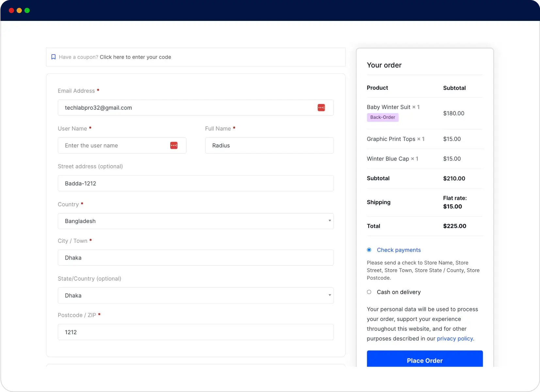Click the Postcode / ZIP field label
Screen dimensions: 540x392
coord(77,315)
